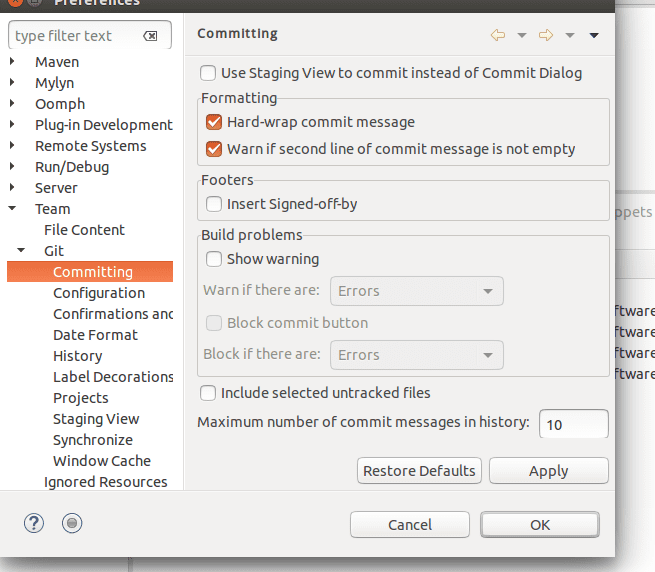Collapse the Git tree node
655x572 pixels.
point(21,250)
